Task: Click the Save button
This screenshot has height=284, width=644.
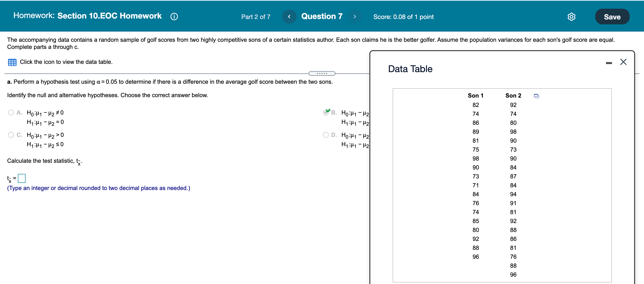Action: point(612,17)
